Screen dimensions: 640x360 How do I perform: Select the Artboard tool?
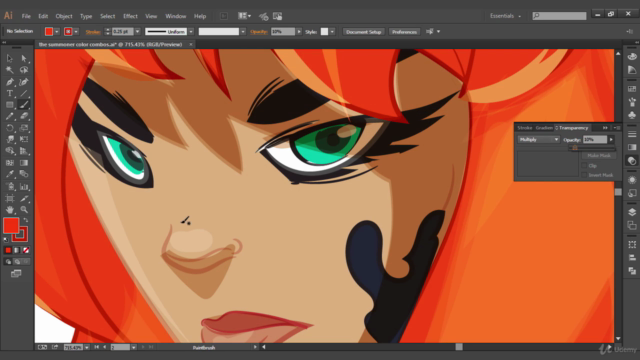pyautogui.click(x=9, y=198)
